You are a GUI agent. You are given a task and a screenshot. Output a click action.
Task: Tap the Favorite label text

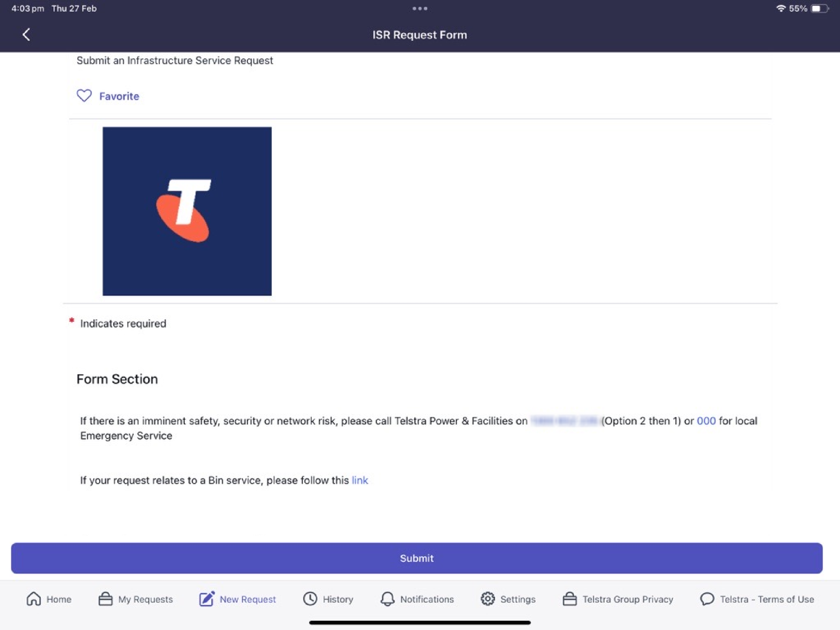click(x=119, y=96)
